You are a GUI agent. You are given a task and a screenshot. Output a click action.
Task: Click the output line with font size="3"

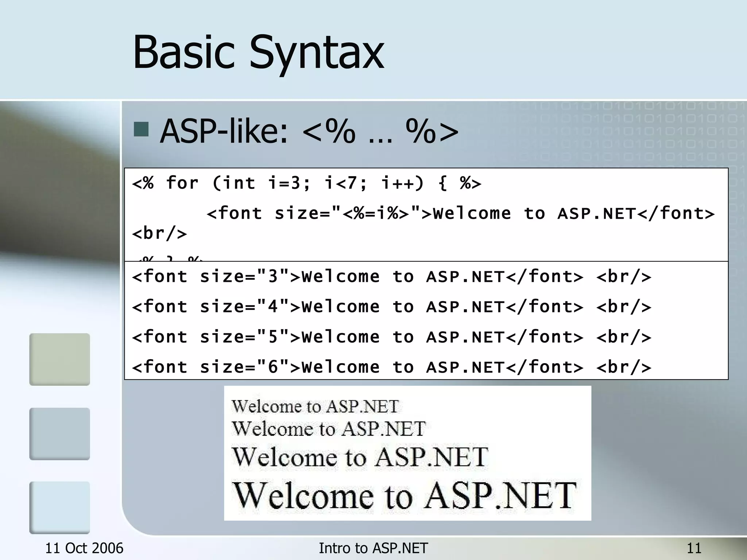coord(391,276)
